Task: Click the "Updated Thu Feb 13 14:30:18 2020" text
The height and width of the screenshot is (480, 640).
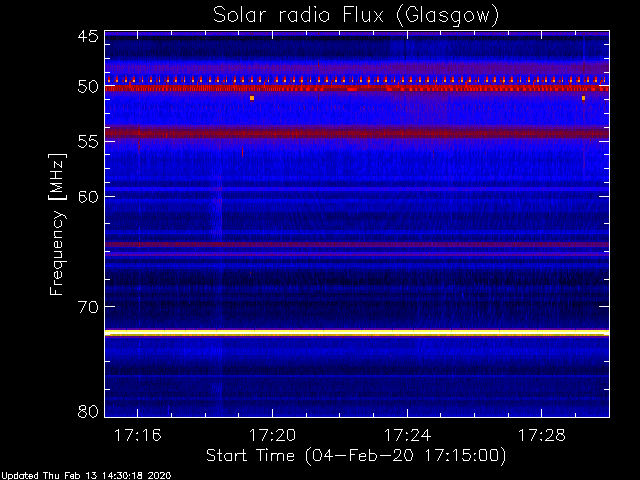Action: (86, 476)
